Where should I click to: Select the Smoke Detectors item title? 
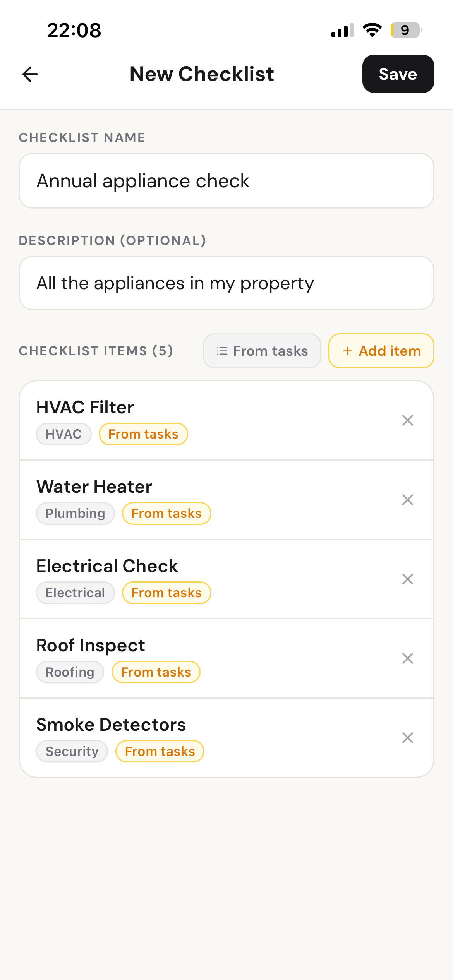[111, 725]
